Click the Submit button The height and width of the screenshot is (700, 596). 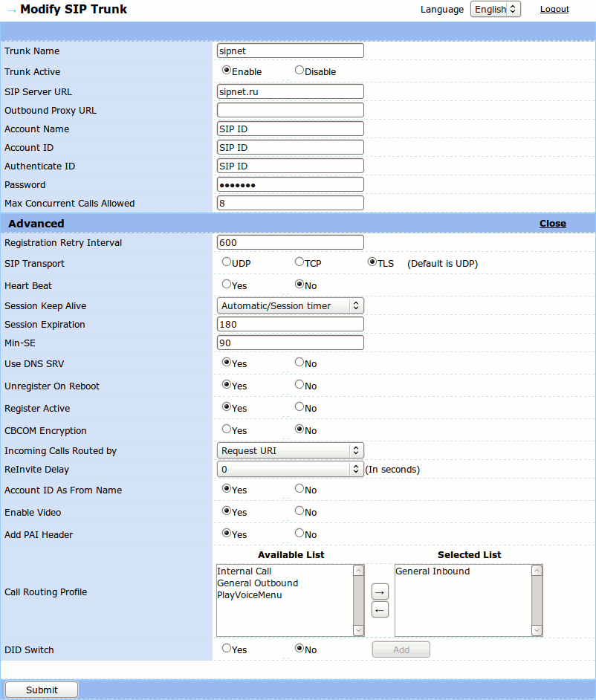pos(42,690)
